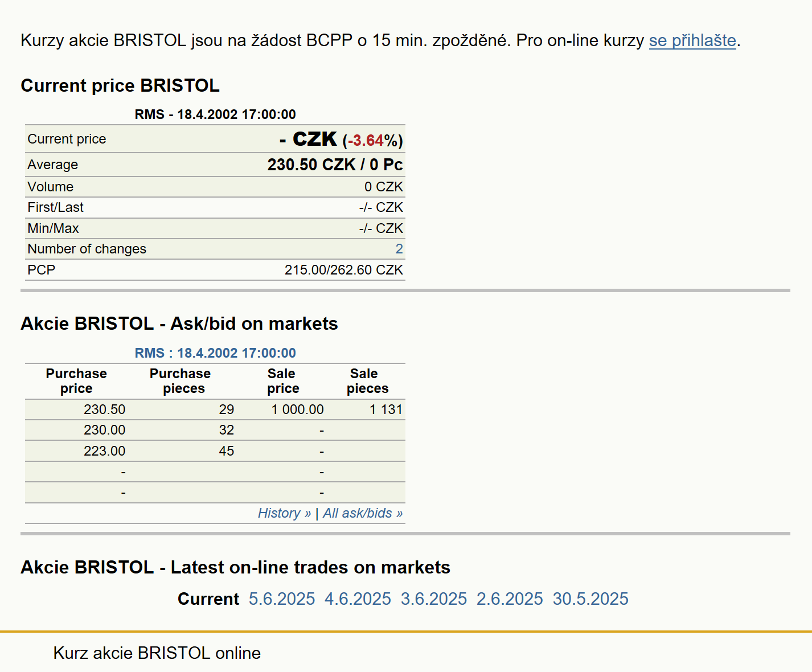812x672 pixels.
Task: Click the PCP 215.00/262.60 CZK value
Action: 344,270
